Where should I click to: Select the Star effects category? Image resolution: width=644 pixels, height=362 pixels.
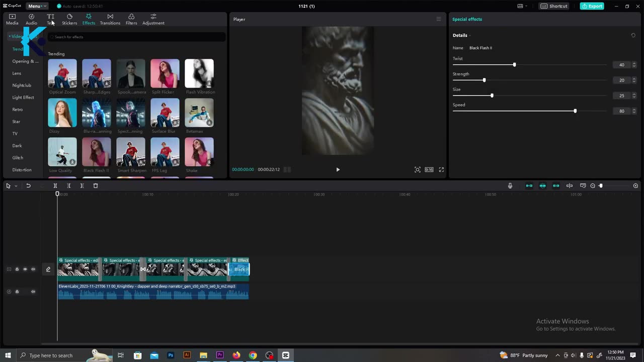[16, 122]
